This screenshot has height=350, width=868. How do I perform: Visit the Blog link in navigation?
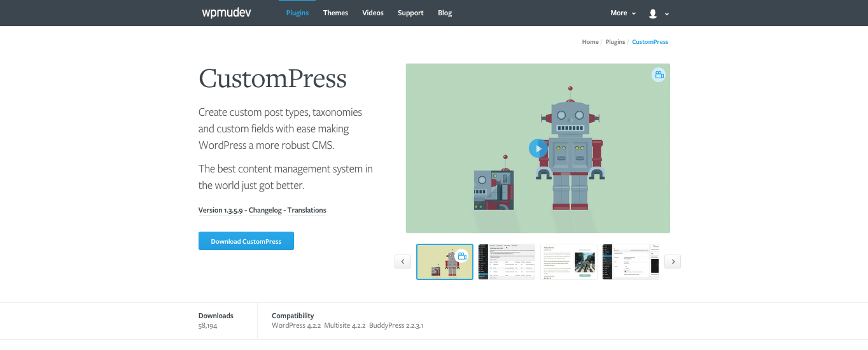click(x=445, y=13)
